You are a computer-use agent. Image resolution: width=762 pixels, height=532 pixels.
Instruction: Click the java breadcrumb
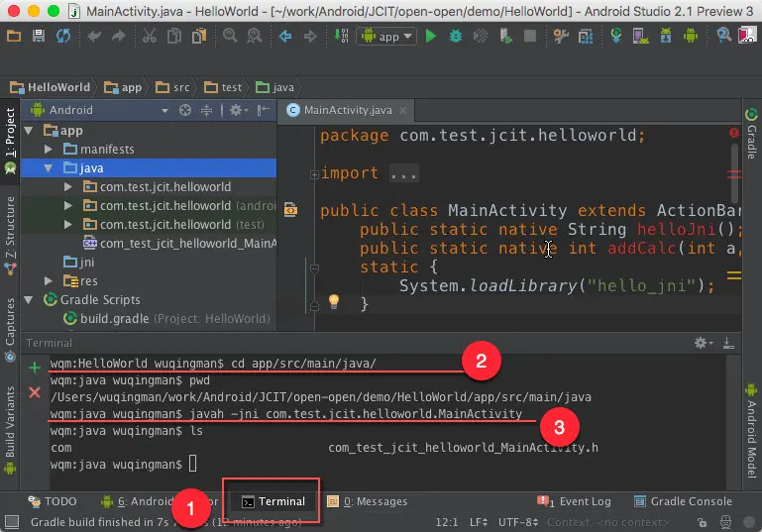[x=275, y=87]
